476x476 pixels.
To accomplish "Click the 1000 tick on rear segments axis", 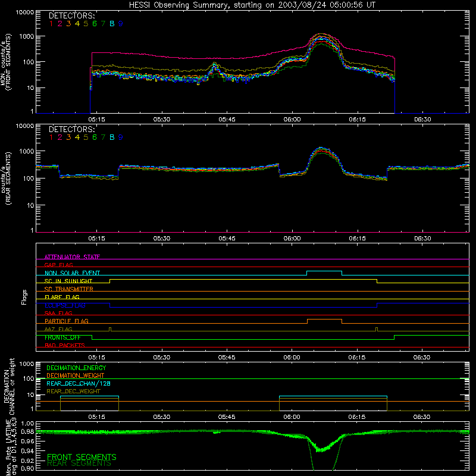I will 27,151.
